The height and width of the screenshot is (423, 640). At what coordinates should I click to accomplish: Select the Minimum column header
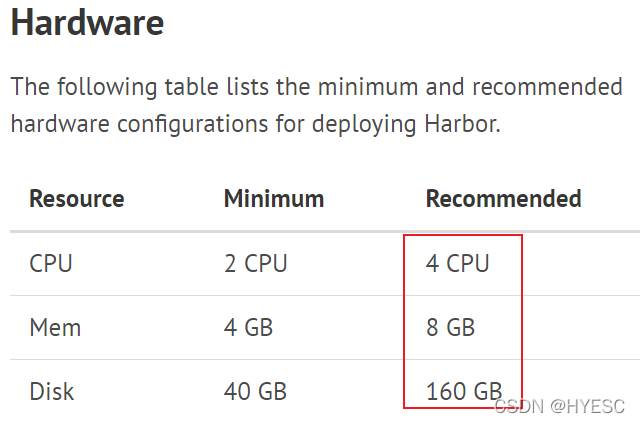click(274, 198)
